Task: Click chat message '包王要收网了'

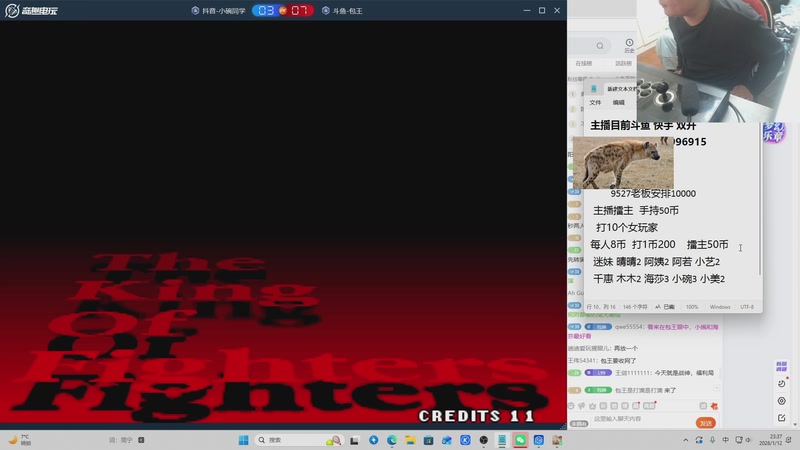Action: 618,361
